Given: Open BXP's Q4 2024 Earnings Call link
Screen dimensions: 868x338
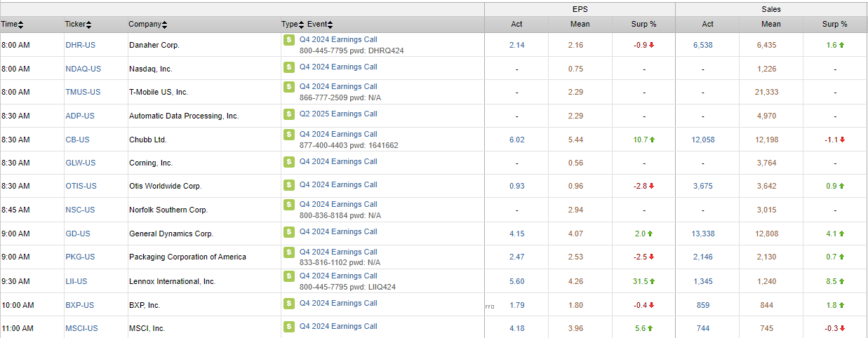Looking at the screenshot, I should click(x=338, y=304).
